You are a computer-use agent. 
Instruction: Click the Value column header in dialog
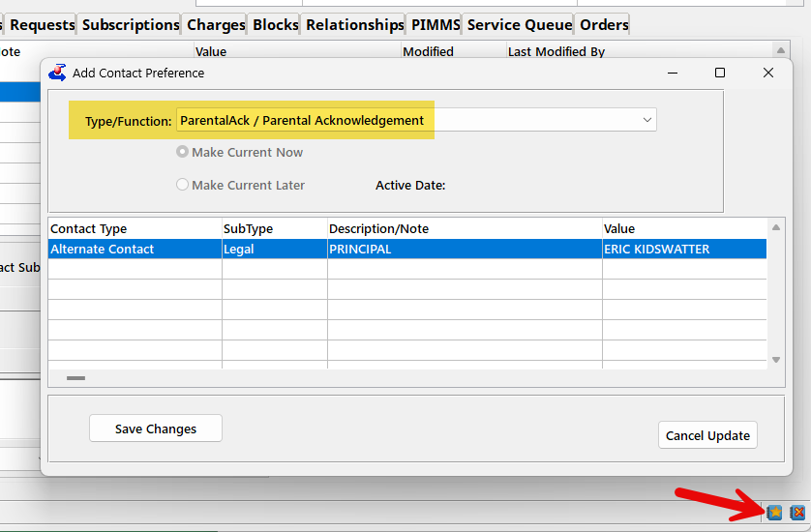[684, 228]
